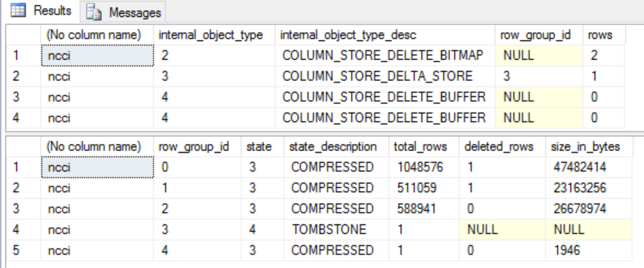Click (No column name) header in top grid
644x268 pixels.
pos(97,35)
